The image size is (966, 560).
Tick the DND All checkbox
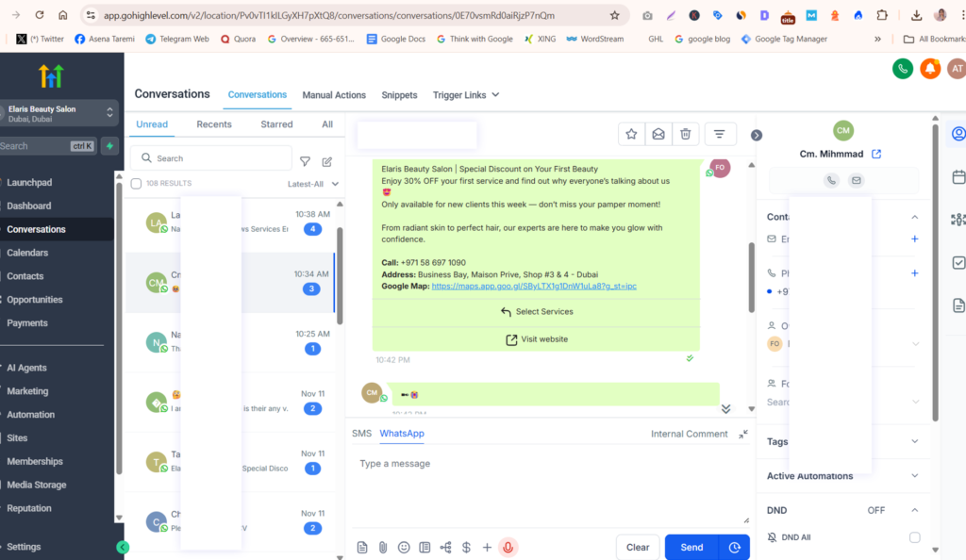tap(914, 537)
